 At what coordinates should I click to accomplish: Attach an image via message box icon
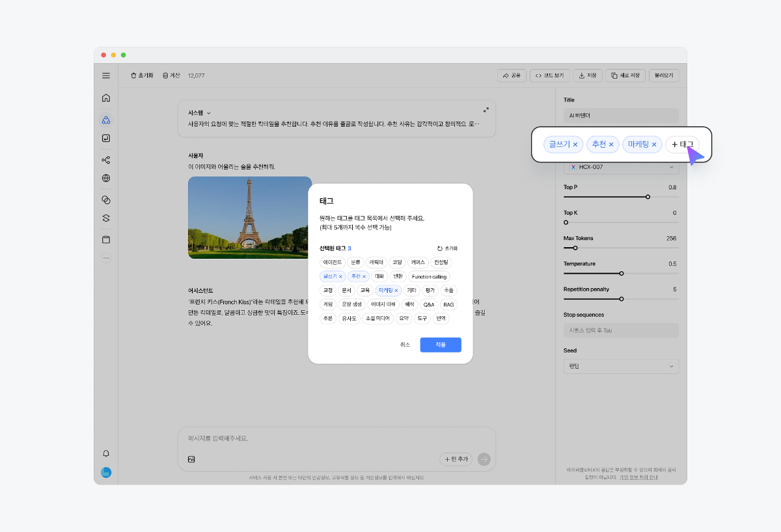191,459
